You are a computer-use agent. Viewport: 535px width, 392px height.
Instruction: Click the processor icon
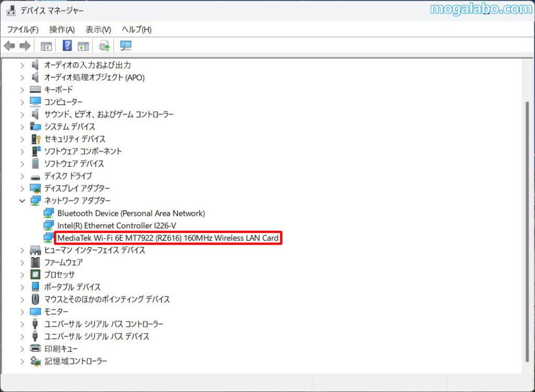click(36, 274)
